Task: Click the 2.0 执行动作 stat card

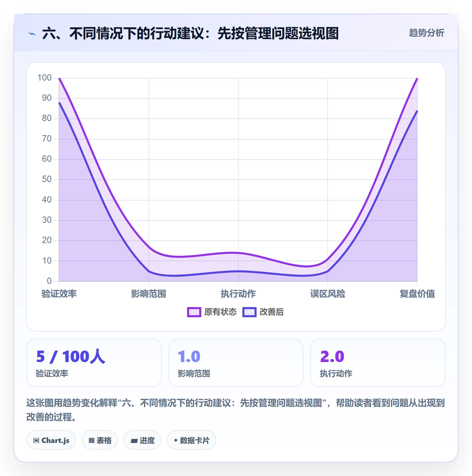Action: pos(378,363)
